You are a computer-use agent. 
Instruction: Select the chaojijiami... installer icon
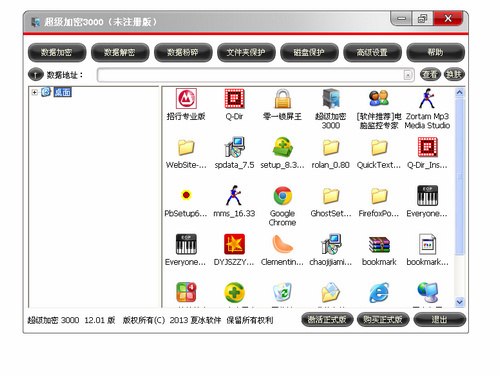click(x=331, y=244)
